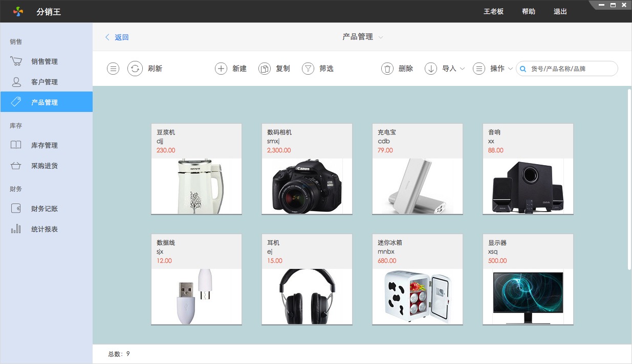Click the shopping cart icon for sales management

[16, 61]
